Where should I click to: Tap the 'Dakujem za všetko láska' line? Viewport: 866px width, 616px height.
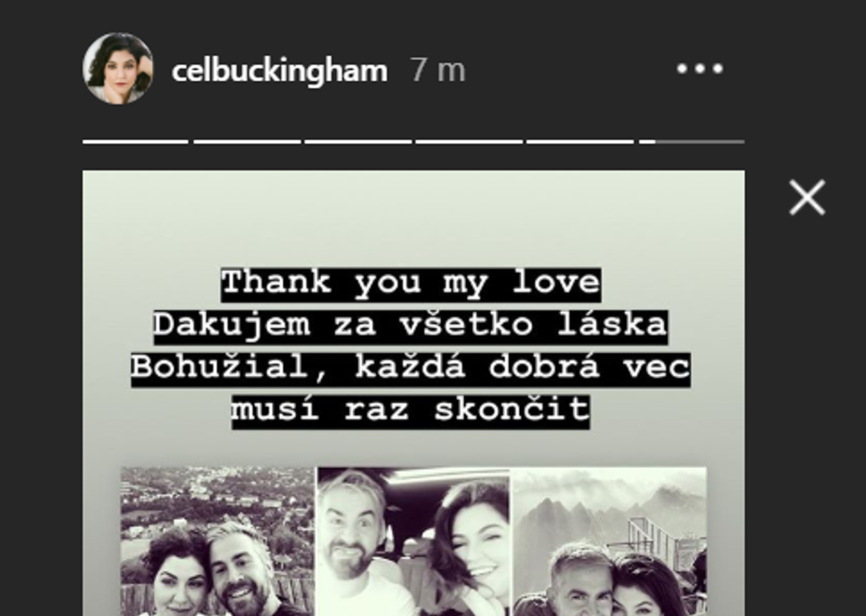pos(411,326)
